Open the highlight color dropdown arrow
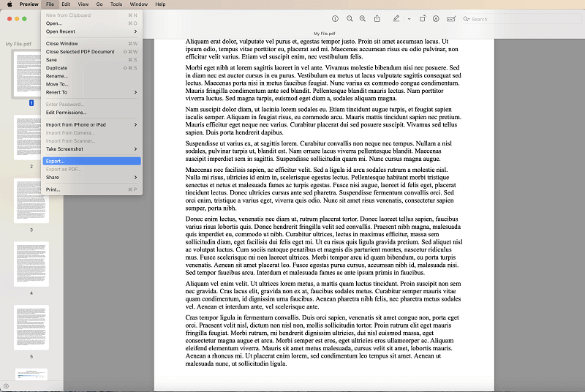The image size is (585, 392). point(409,18)
